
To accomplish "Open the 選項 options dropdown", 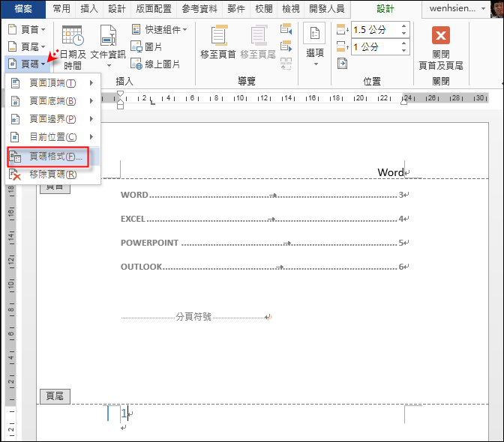I will [x=315, y=45].
